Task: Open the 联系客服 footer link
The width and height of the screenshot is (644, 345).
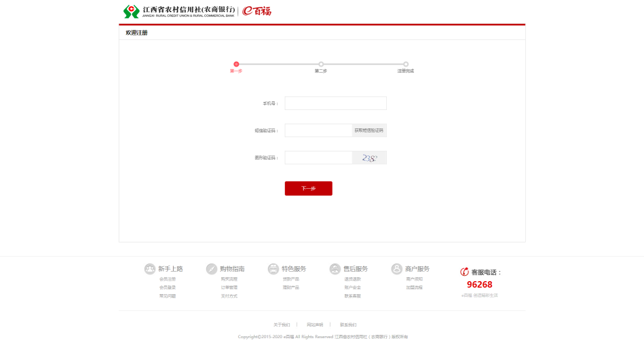Action: point(352,296)
